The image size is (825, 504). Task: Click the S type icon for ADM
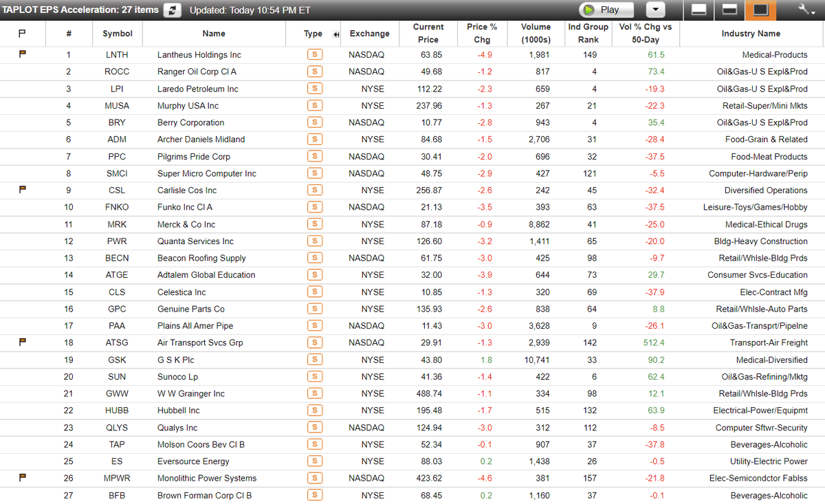pyautogui.click(x=315, y=140)
